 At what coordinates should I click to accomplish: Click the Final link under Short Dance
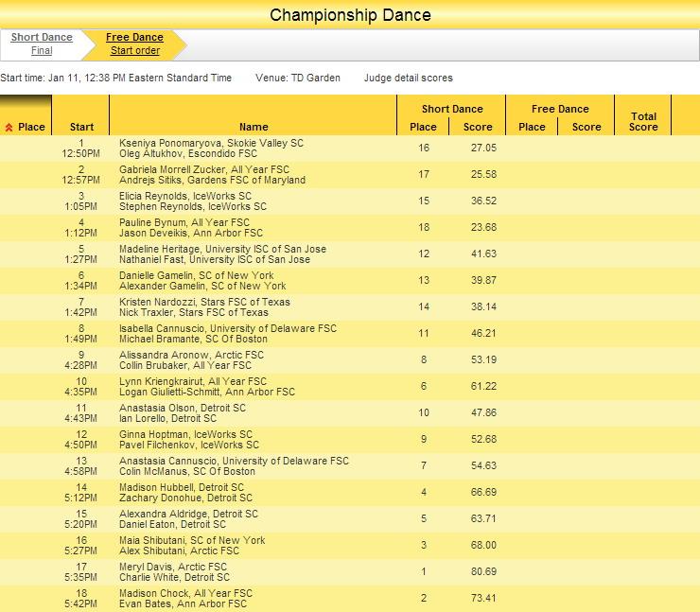[x=42, y=50]
